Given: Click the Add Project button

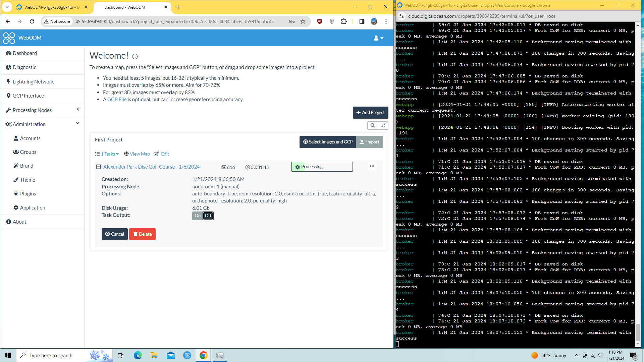Looking at the screenshot, I should 370,112.
